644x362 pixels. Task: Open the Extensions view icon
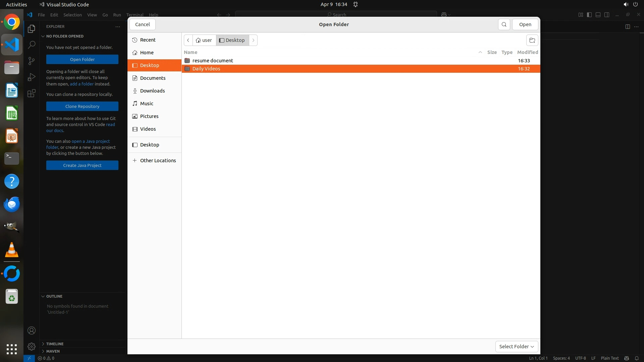(x=32, y=93)
